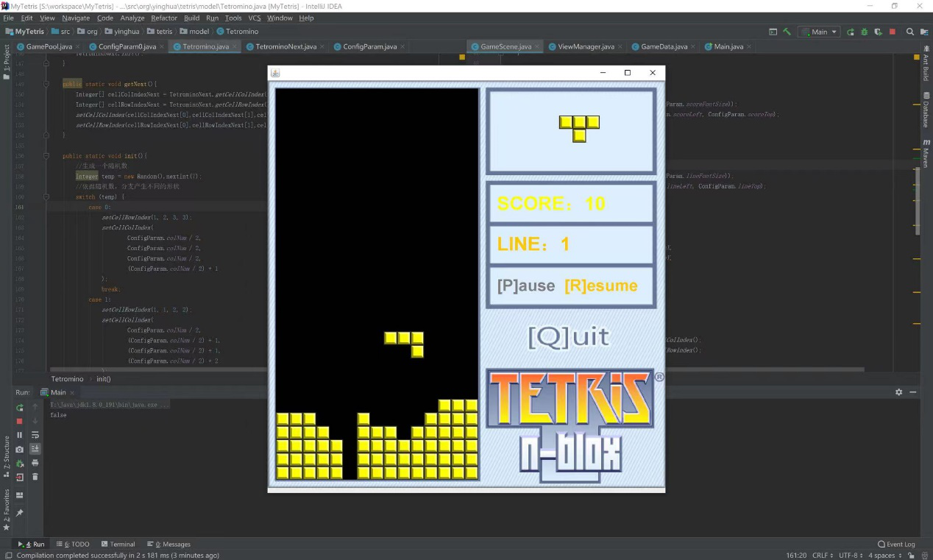933x560 pixels.
Task: Click the yellow warning marker above the scrollbar
Action: 462,57
